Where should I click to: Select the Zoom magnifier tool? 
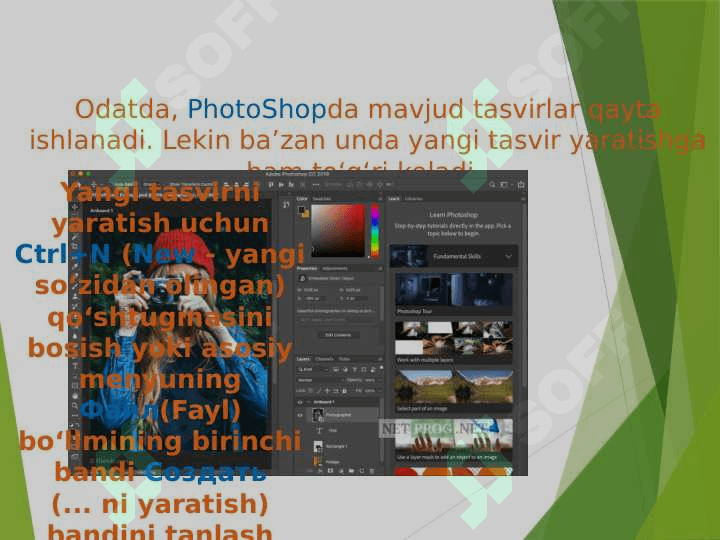pyautogui.click(x=75, y=405)
